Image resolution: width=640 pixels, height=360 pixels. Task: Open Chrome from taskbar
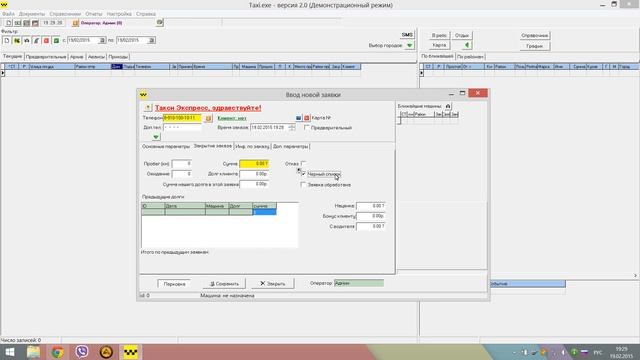click(x=58, y=351)
